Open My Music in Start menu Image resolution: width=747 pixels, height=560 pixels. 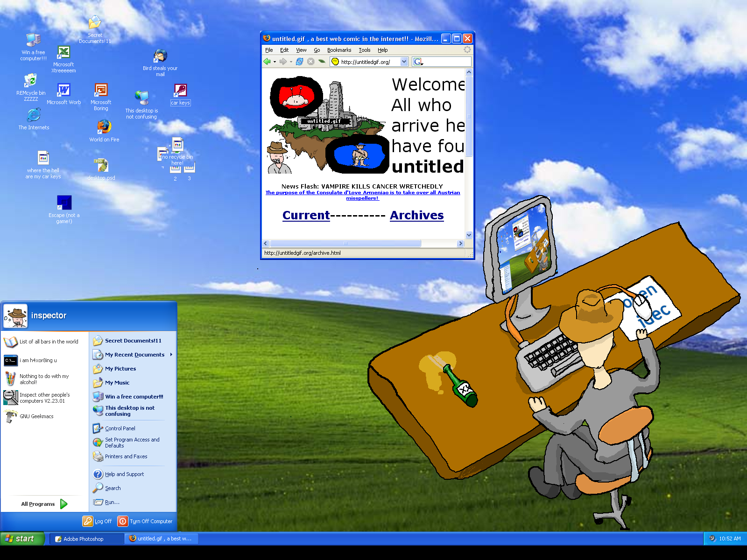point(133,383)
